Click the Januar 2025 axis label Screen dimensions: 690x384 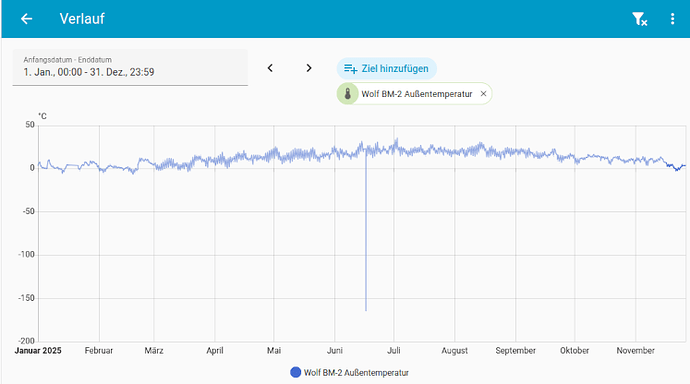coord(38,351)
